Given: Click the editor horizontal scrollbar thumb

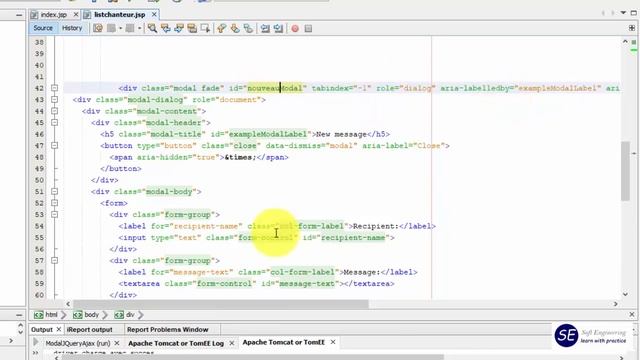Looking at the screenshot, I should tap(220, 304).
